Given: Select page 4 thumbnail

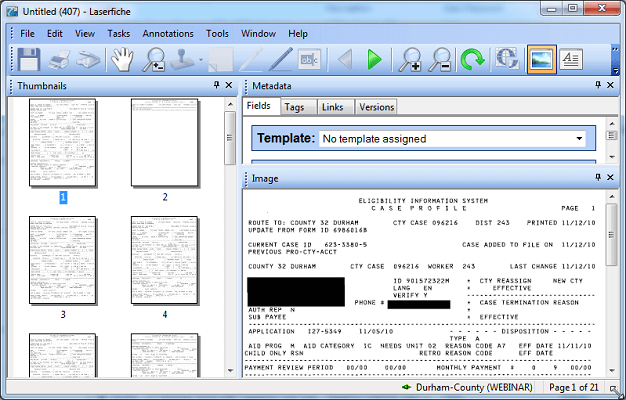Looking at the screenshot, I should point(165,260).
